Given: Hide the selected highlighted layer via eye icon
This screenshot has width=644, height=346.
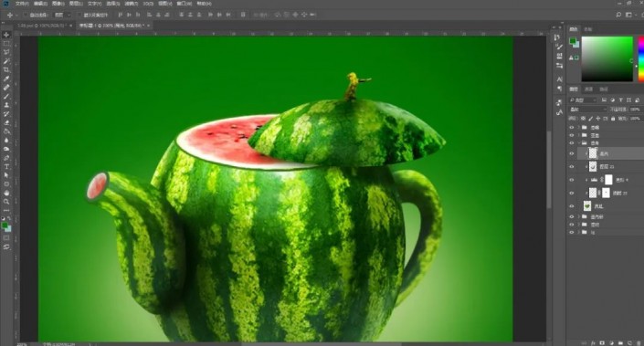Looking at the screenshot, I should pyautogui.click(x=571, y=153).
